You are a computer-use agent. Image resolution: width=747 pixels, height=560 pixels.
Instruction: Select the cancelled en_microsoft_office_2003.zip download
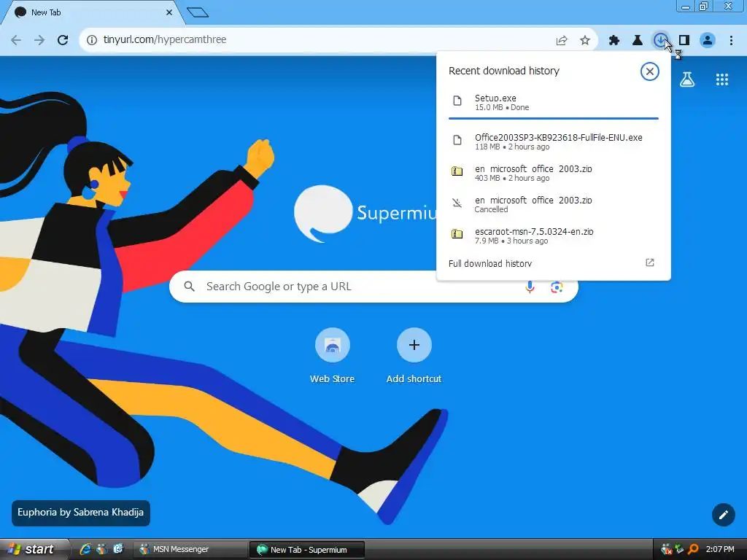553,204
